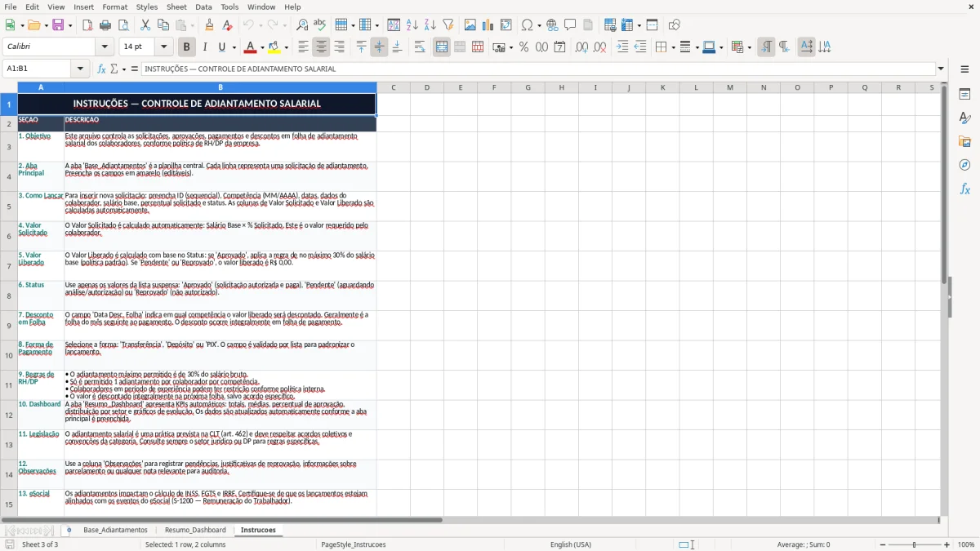Insert a pivot table
Viewport: 980px width, 551px height.
pos(506,25)
